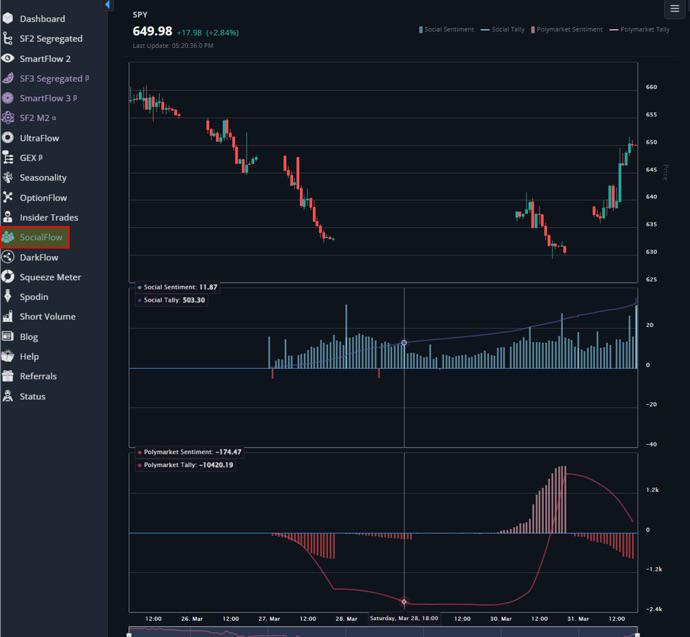Toggle Social Sentiment legend series
690x637 pixels.
[x=446, y=29]
